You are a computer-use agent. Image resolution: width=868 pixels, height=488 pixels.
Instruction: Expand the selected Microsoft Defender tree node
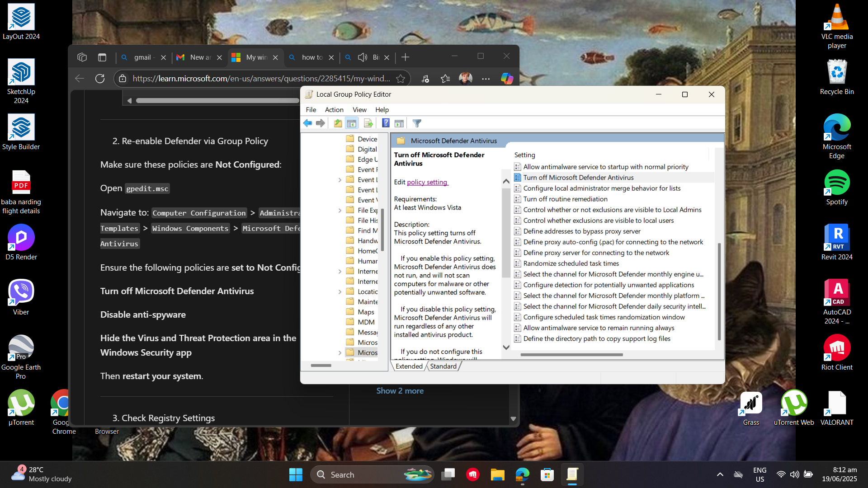(x=340, y=353)
